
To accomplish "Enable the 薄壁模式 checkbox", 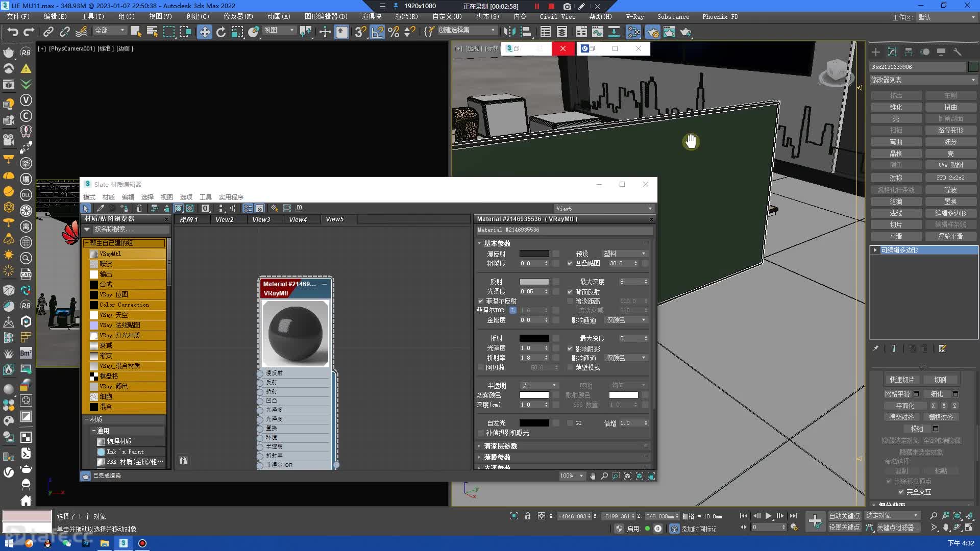I will point(570,367).
